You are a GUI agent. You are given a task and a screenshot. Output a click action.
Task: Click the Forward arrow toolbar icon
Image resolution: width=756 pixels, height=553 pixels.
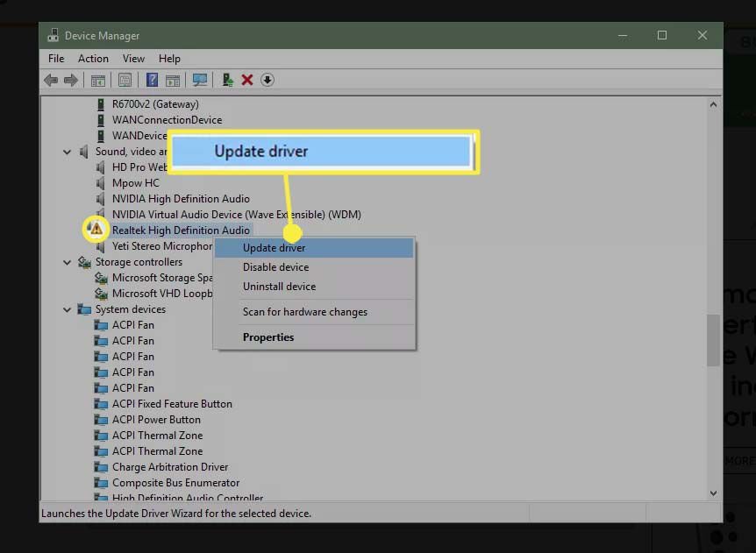tap(70, 80)
